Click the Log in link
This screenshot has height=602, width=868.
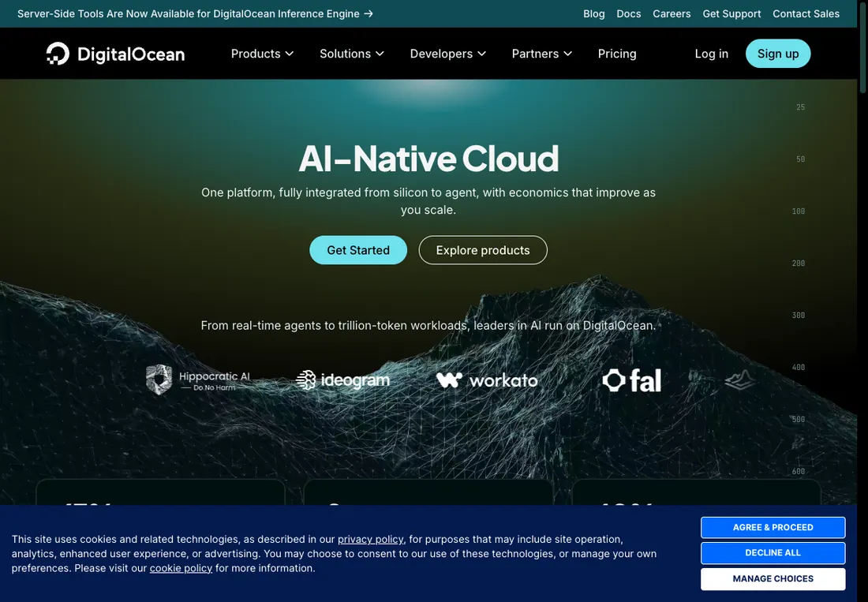click(x=711, y=54)
